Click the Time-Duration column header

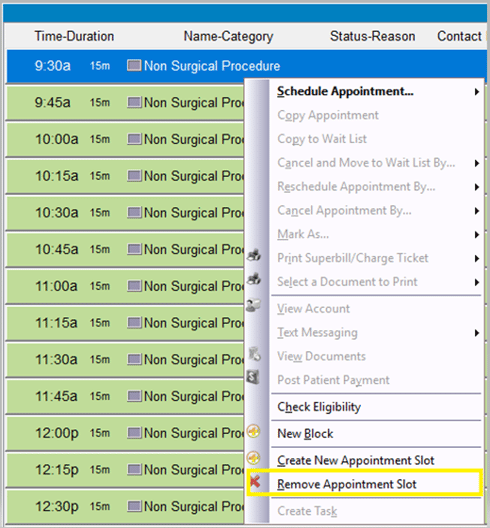(x=74, y=36)
